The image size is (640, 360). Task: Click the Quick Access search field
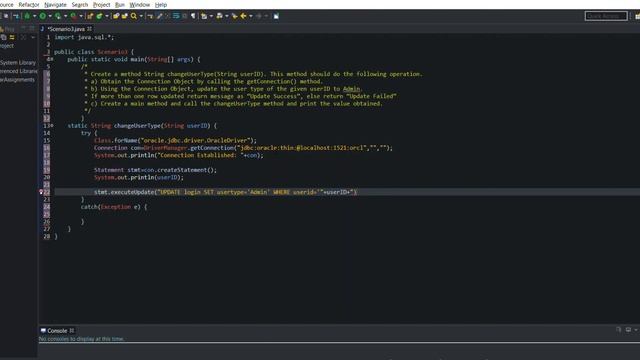pos(606,16)
